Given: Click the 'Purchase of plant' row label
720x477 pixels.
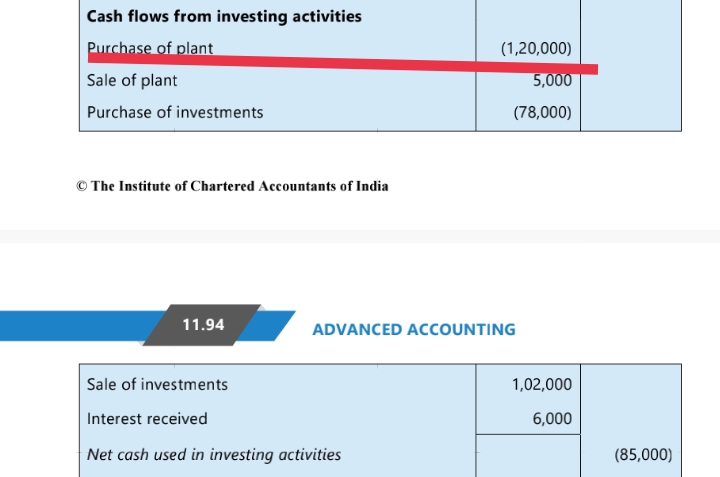Looking at the screenshot, I should (x=150, y=47).
